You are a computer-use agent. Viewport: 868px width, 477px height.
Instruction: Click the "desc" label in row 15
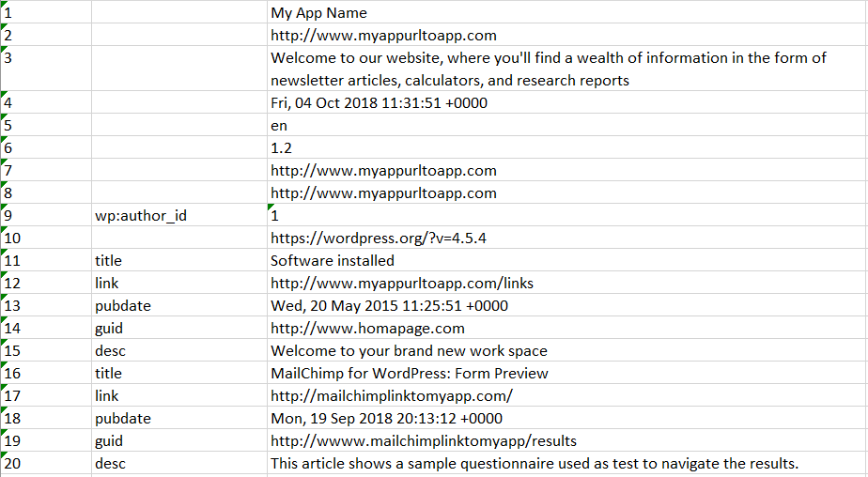(110, 351)
